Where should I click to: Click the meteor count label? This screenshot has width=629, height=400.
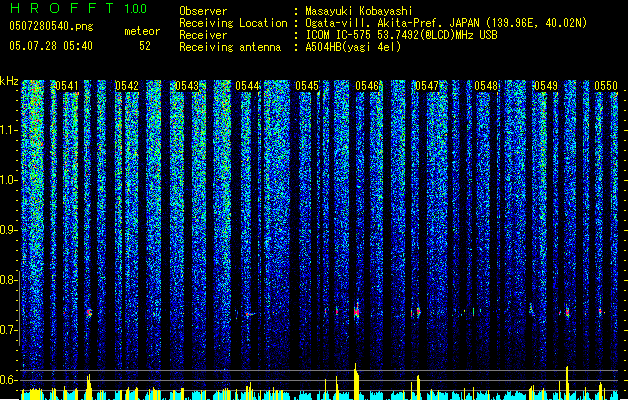tap(142, 31)
